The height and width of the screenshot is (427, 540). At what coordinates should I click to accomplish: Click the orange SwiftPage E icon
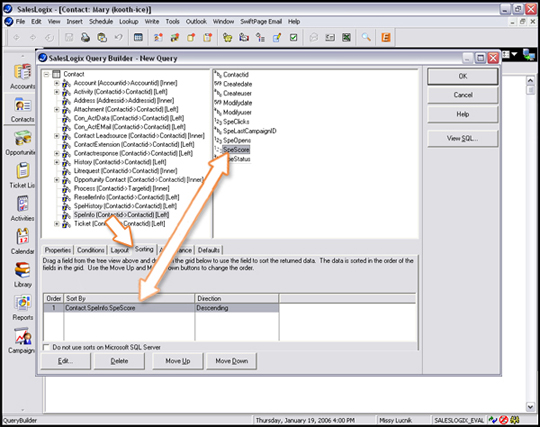click(x=386, y=37)
